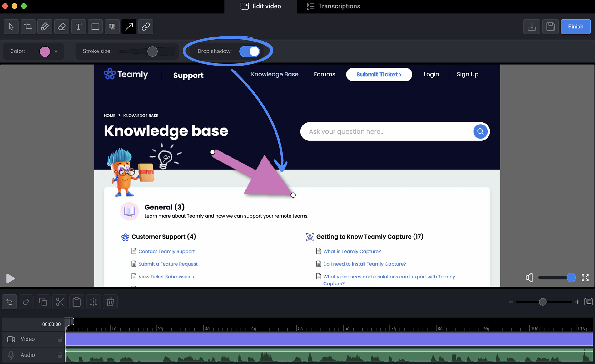Select the Rectangle shape tool
Image resolution: width=595 pixels, height=364 pixels.
coord(95,27)
